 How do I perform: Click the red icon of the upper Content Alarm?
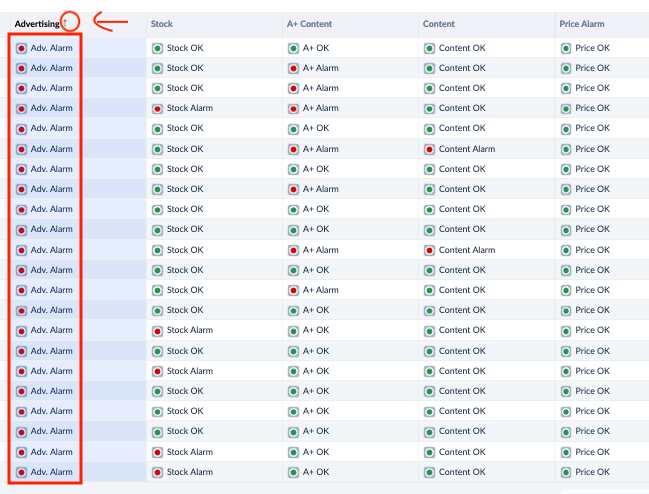(x=430, y=149)
